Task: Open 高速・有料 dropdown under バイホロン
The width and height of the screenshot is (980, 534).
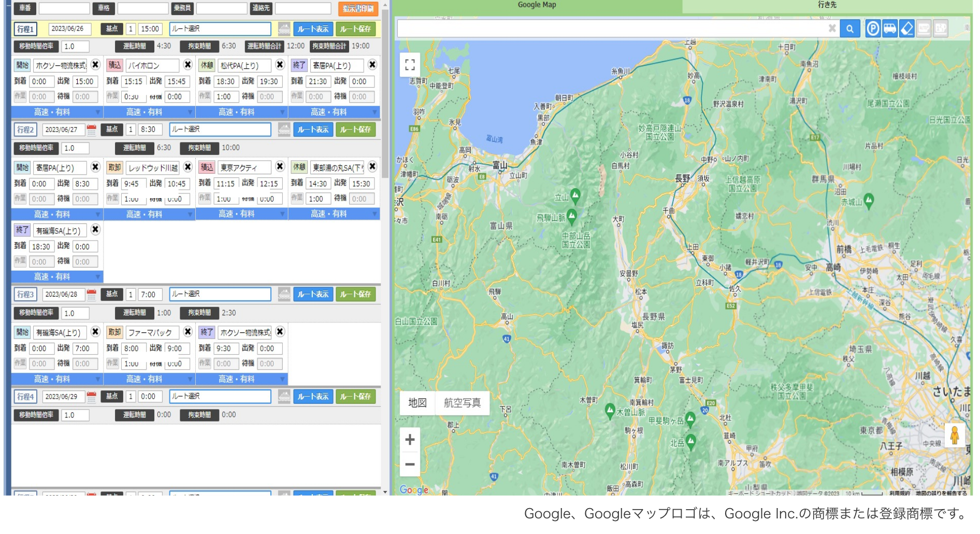Action: point(149,112)
